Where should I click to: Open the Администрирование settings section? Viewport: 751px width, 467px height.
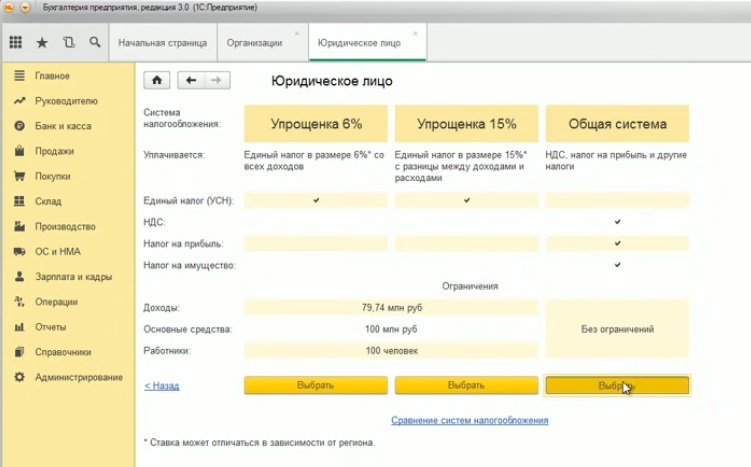click(x=78, y=377)
